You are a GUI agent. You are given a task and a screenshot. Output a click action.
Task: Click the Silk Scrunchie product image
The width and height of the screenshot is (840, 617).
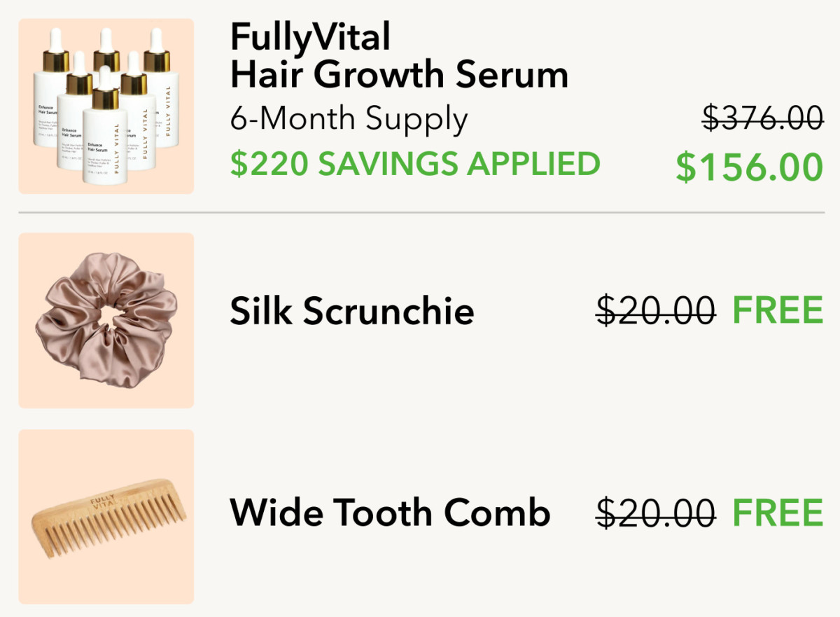tap(106, 320)
